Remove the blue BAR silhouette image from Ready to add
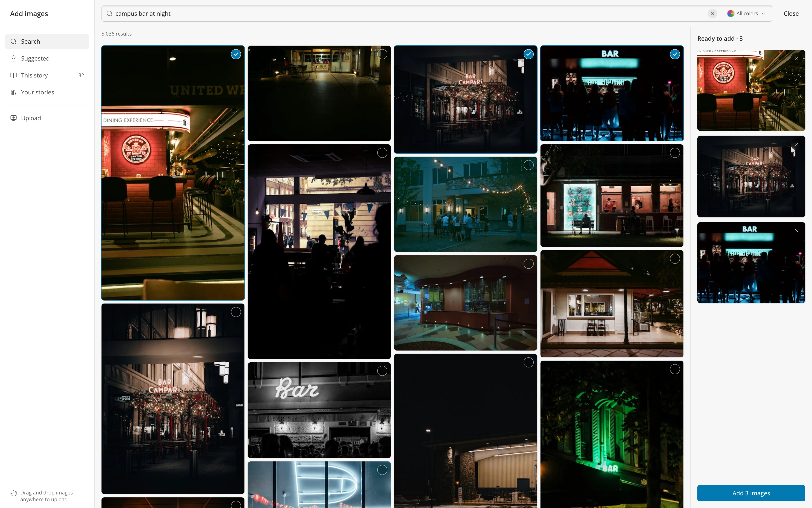The image size is (812, 508). tap(797, 231)
